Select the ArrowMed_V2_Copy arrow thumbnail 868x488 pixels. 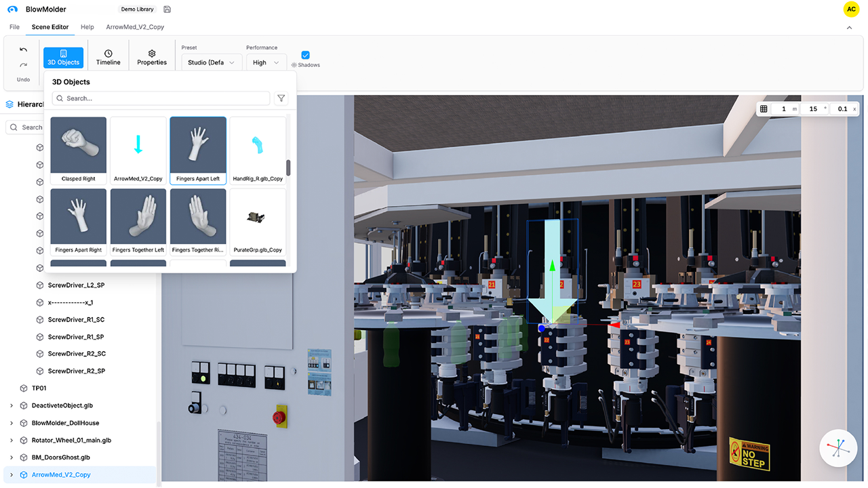coord(138,150)
